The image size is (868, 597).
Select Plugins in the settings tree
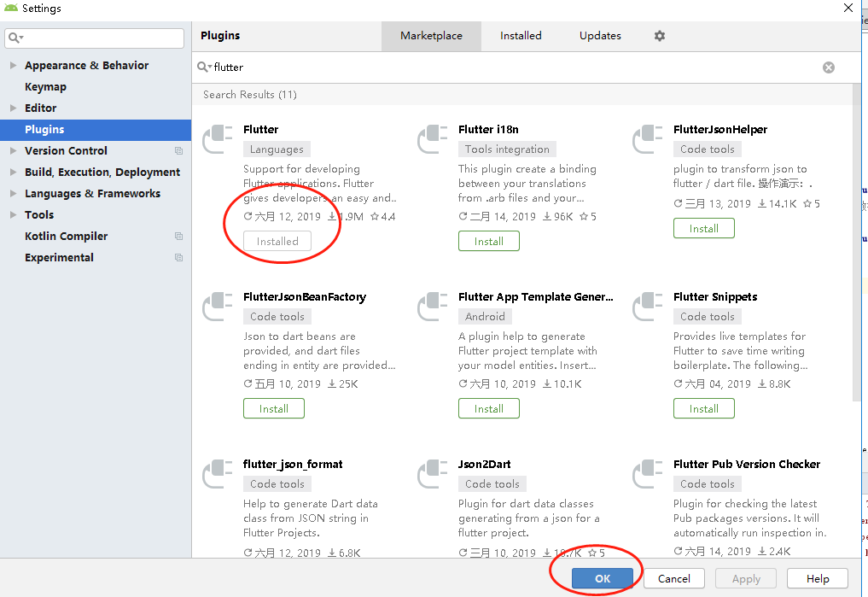point(96,130)
